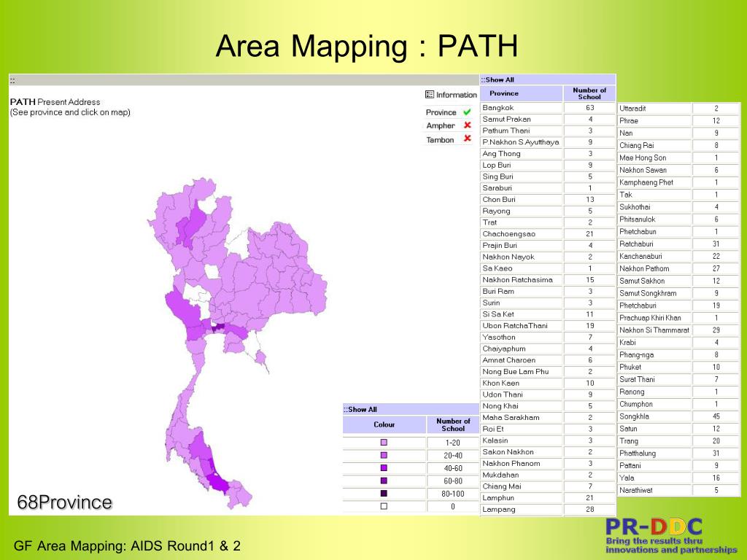The width and height of the screenshot is (747, 560).
Task: Click the 1-20 range label in legend
Action: 452,443
